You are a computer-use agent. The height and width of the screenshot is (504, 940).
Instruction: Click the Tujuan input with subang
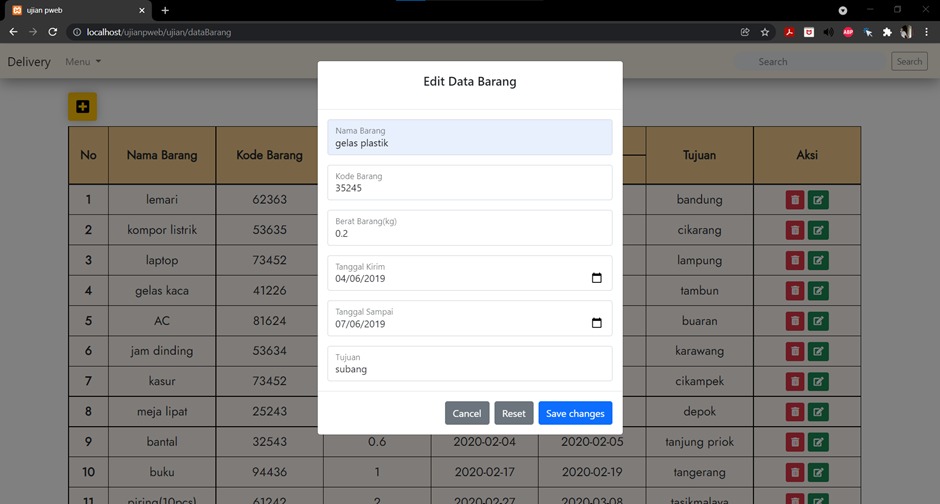(469, 363)
